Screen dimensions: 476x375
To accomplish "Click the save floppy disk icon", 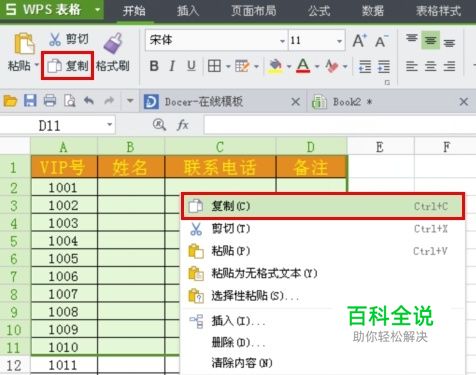I will (x=30, y=101).
